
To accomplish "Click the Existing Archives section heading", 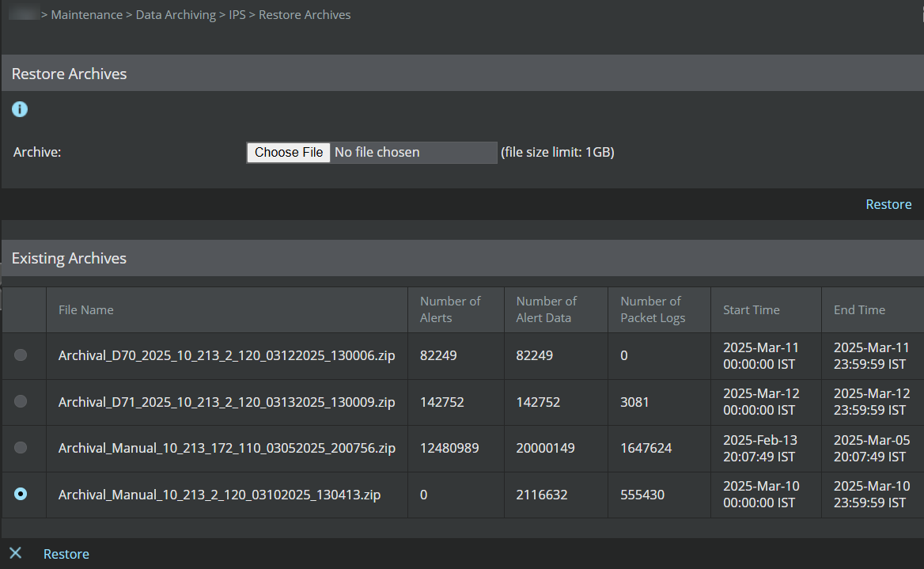I will click(x=69, y=258).
